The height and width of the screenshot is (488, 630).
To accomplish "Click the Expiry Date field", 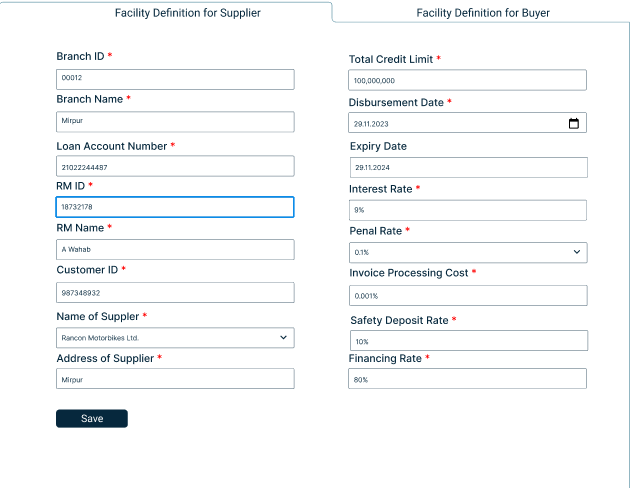I will [x=469, y=167].
